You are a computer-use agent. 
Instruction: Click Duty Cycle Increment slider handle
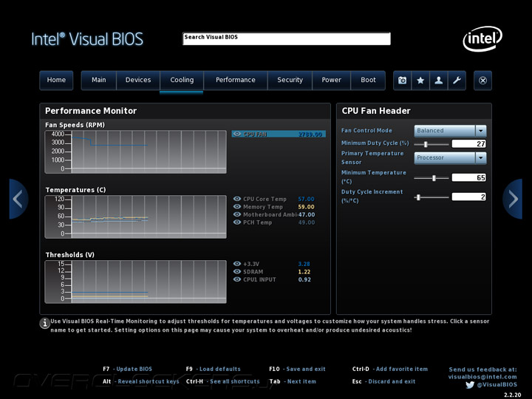coord(418,197)
